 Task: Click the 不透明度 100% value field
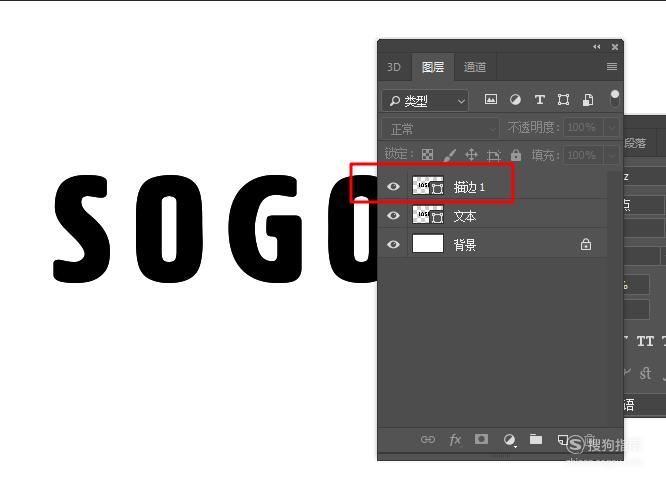[x=583, y=127]
